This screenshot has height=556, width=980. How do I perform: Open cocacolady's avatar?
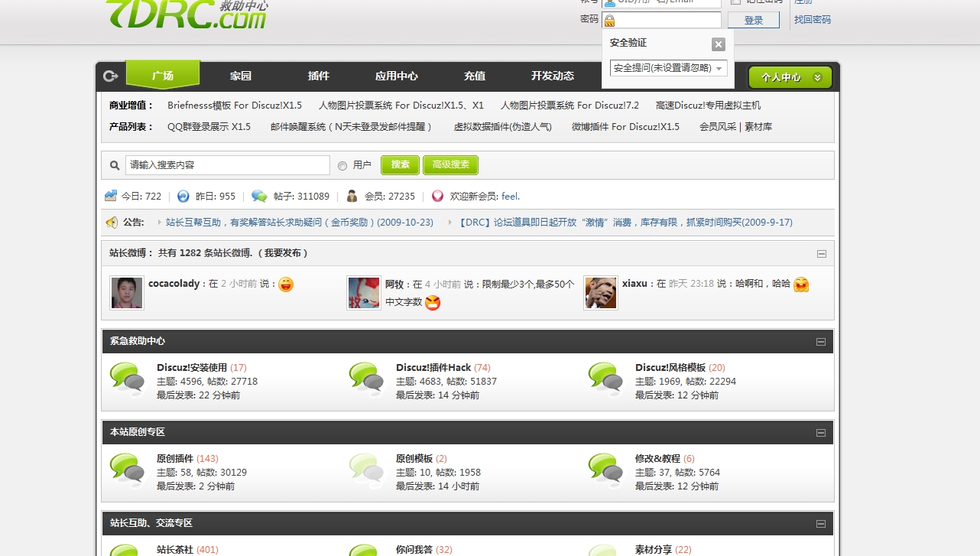click(127, 293)
